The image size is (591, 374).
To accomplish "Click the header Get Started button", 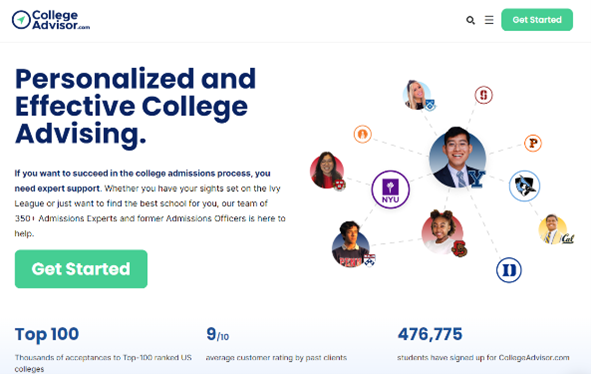I will pyautogui.click(x=537, y=20).
